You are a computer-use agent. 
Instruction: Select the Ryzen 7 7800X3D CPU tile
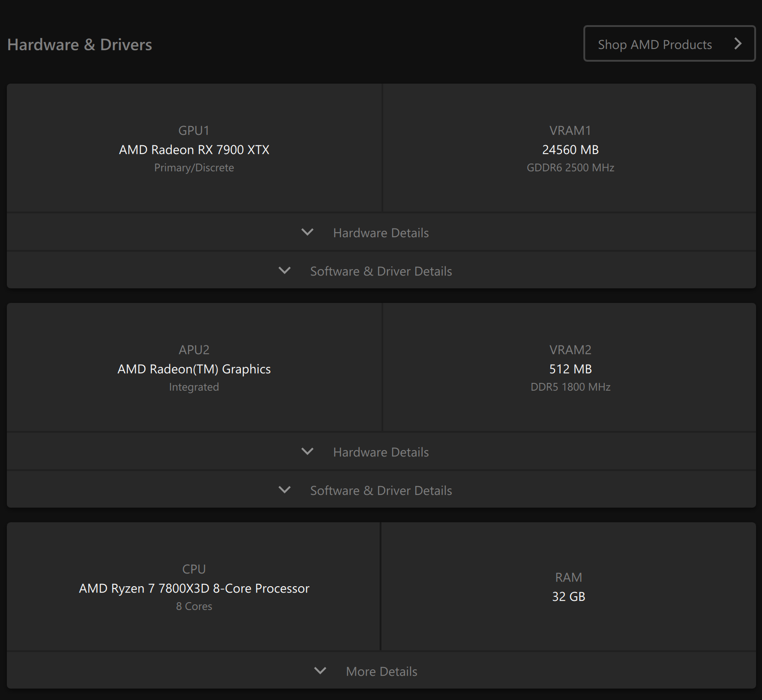pos(193,586)
